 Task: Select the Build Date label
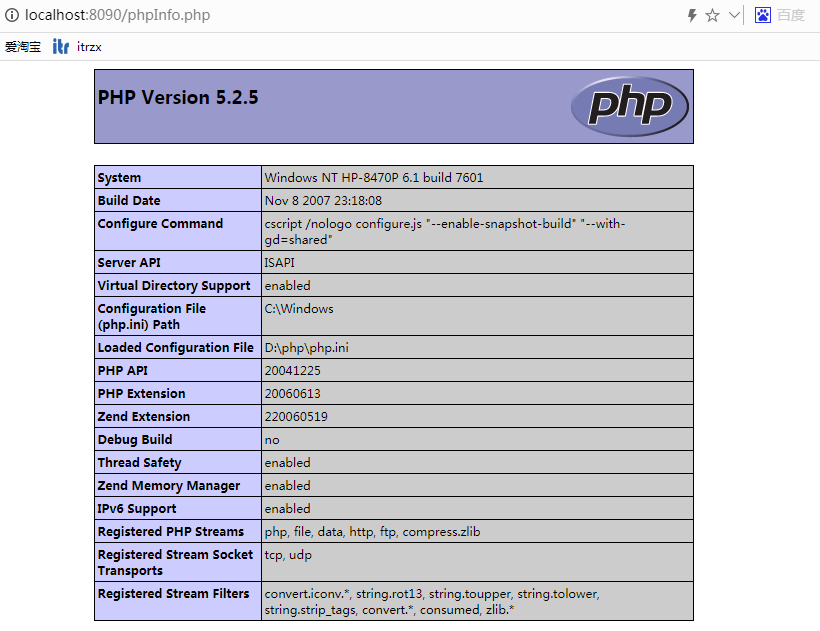click(x=129, y=201)
